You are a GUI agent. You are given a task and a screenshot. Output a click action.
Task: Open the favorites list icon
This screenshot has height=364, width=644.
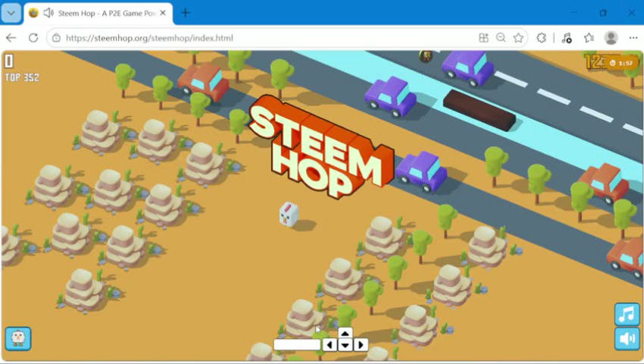click(x=589, y=38)
